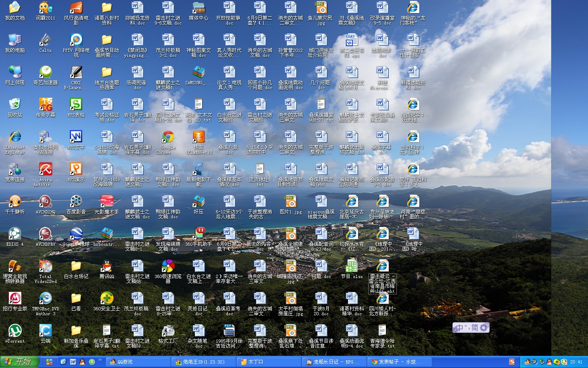Launch the 360极速浏览器 shortcut
Screen dimensions: 588x368
(168, 272)
